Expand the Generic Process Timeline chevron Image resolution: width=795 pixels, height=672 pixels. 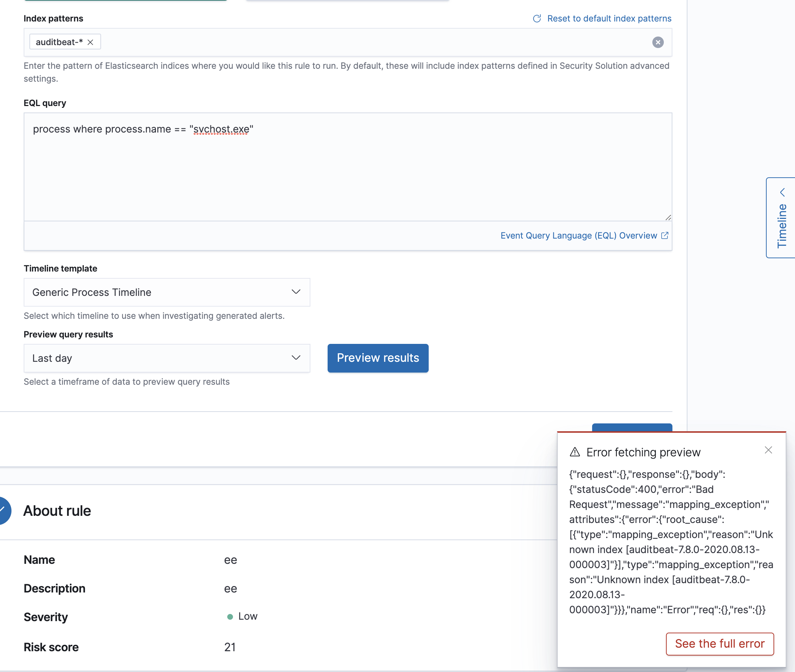[296, 292]
